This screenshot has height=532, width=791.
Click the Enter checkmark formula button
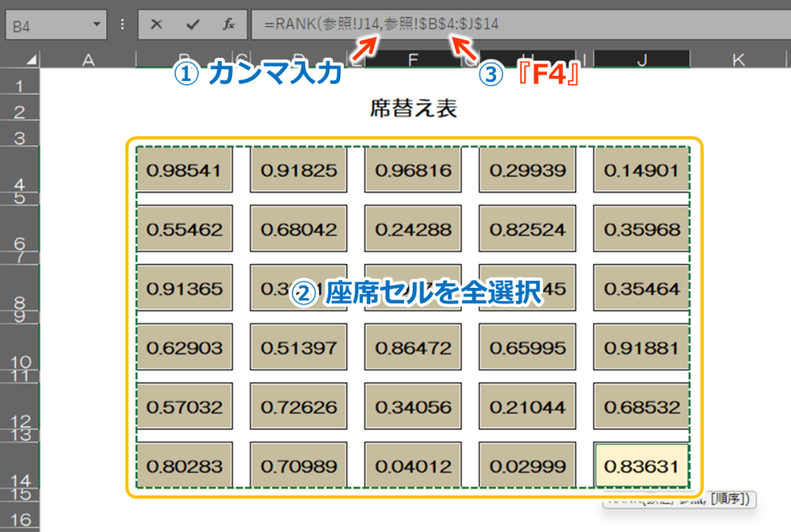[x=193, y=24]
